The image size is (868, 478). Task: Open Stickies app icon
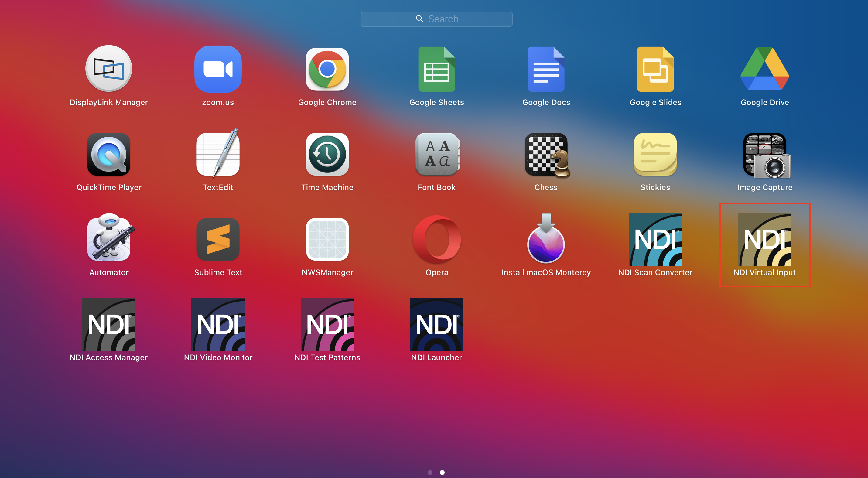(655, 154)
